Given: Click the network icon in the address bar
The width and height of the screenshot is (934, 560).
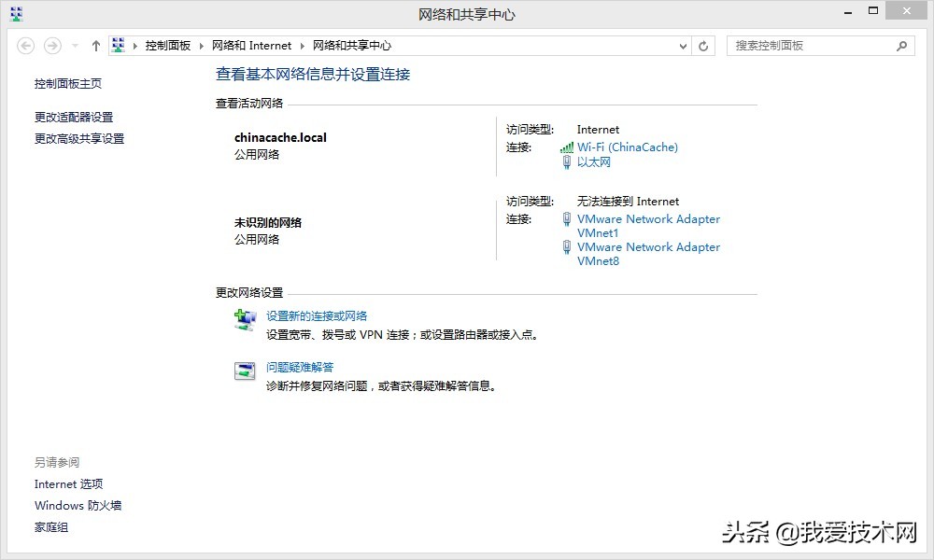Looking at the screenshot, I should tap(118, 44).
